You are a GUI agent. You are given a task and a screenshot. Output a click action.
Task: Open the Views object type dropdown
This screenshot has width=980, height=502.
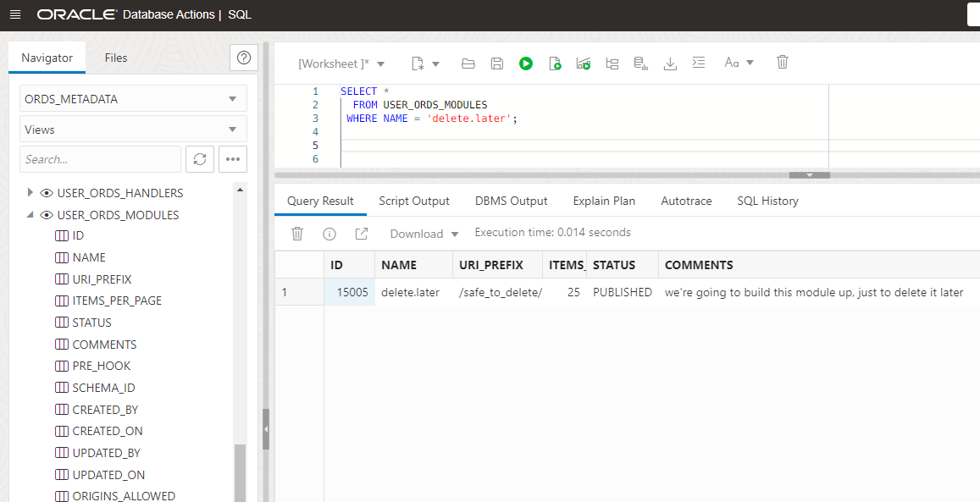133,130
